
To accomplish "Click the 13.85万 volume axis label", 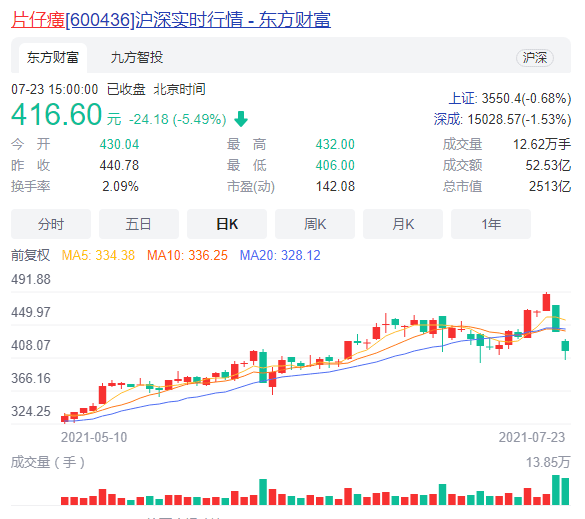I will 548,462.
